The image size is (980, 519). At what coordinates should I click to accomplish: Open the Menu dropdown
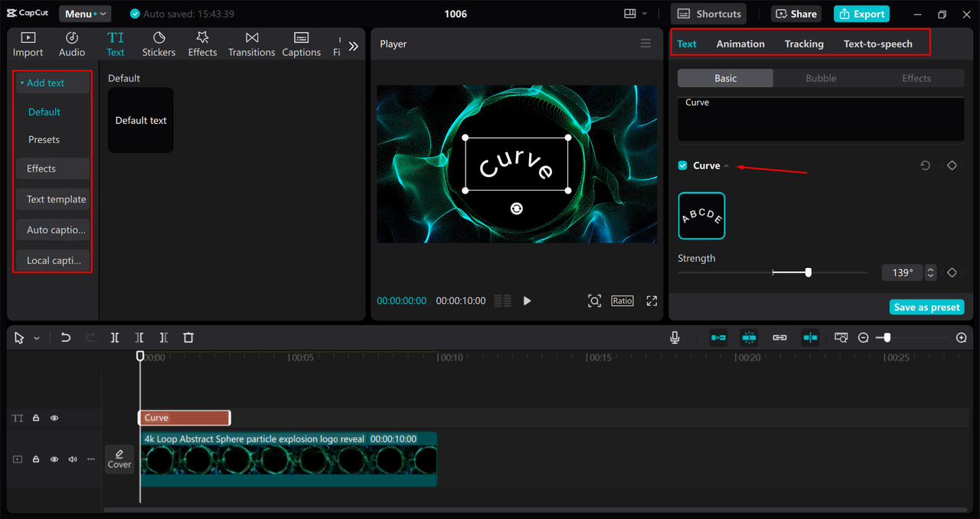pyautogui.click(x=85, y=14)
